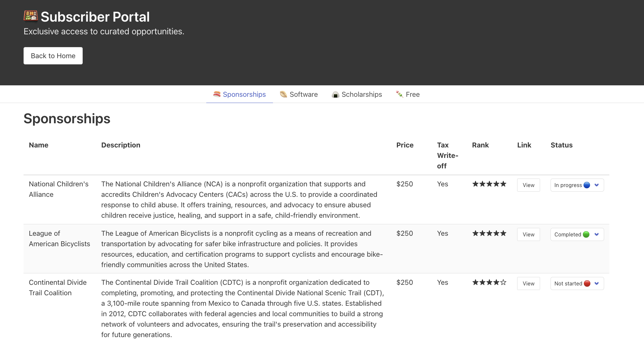
Task: Click the four-star rank for Continental Divide Trail Coalition
Action: 489,282
